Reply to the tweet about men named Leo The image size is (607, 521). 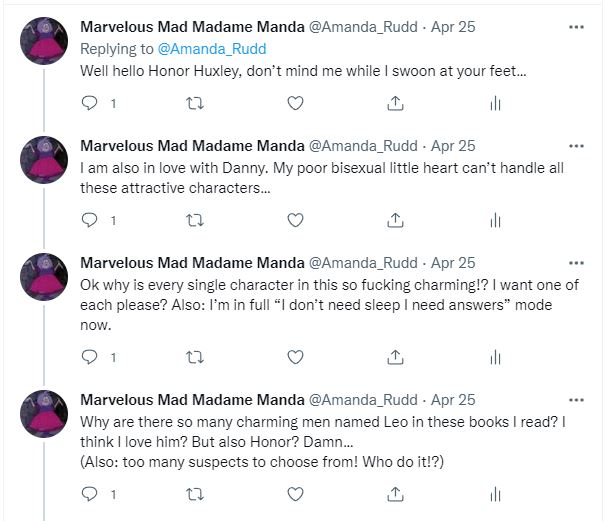coord(89,493)
